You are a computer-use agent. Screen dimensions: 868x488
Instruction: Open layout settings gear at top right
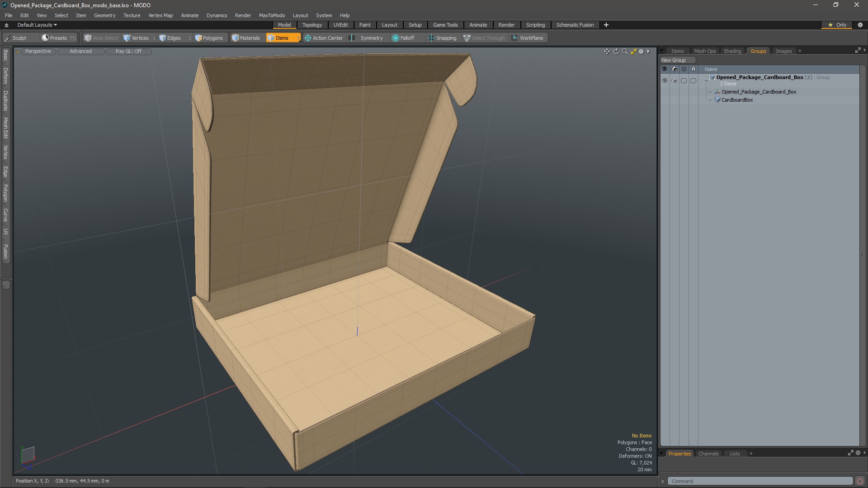point(860,25)
